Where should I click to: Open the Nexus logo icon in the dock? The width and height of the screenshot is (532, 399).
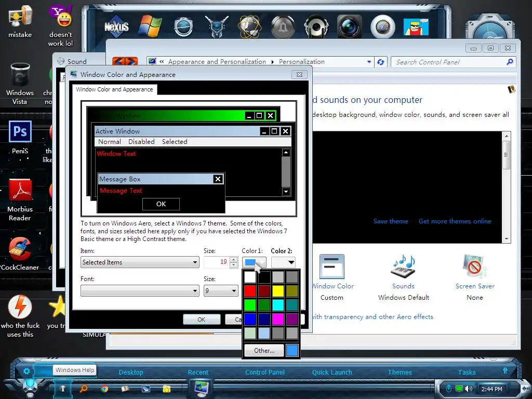tap(116, 26)
